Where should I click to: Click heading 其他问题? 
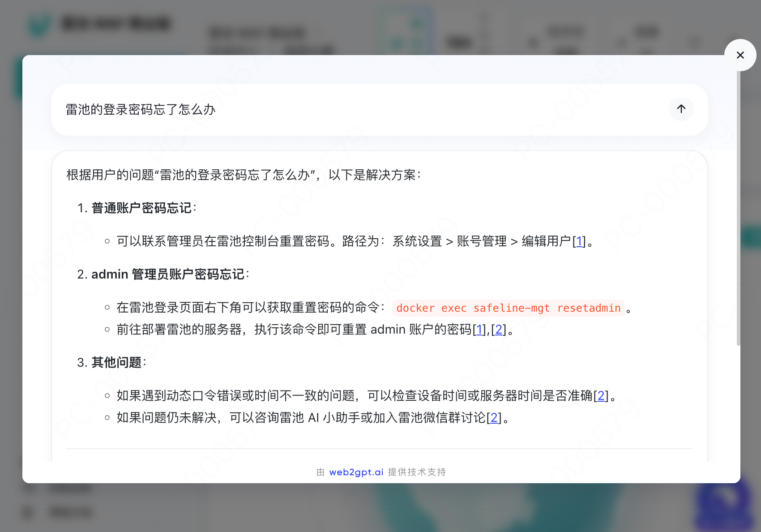pyautogui.click(x=116, y=362)
